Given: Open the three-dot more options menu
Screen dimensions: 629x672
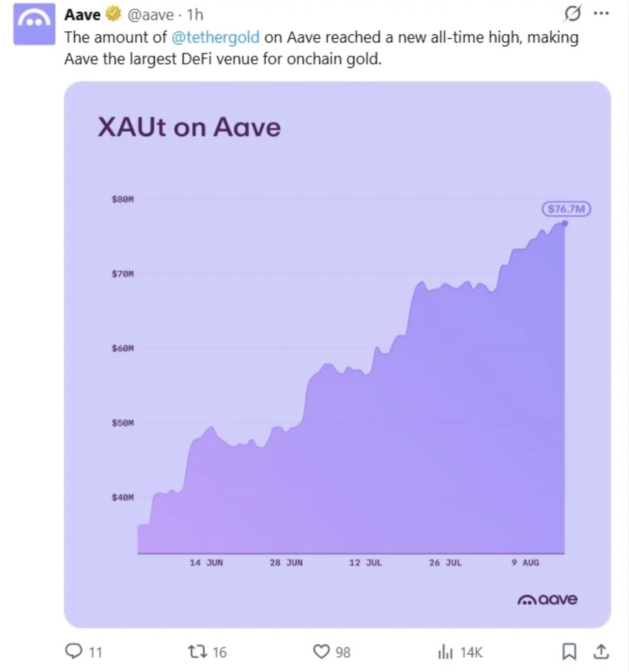Looking at the screenshot, I should click(601, 14).
